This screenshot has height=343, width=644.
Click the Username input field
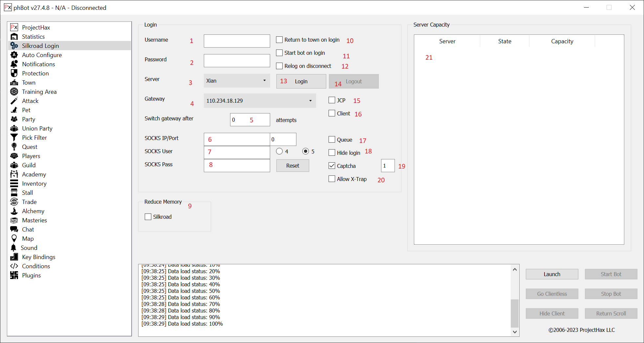(x=237, y=41)
